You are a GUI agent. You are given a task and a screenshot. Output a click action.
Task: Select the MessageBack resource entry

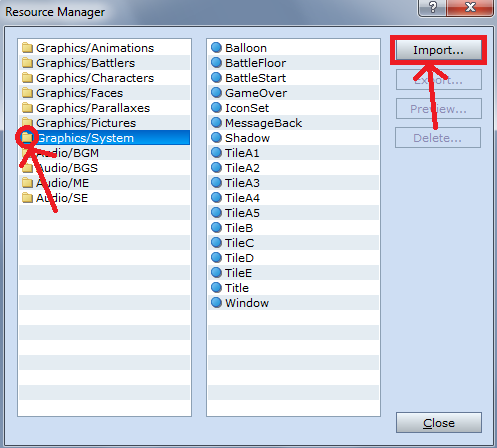point(293,123)
